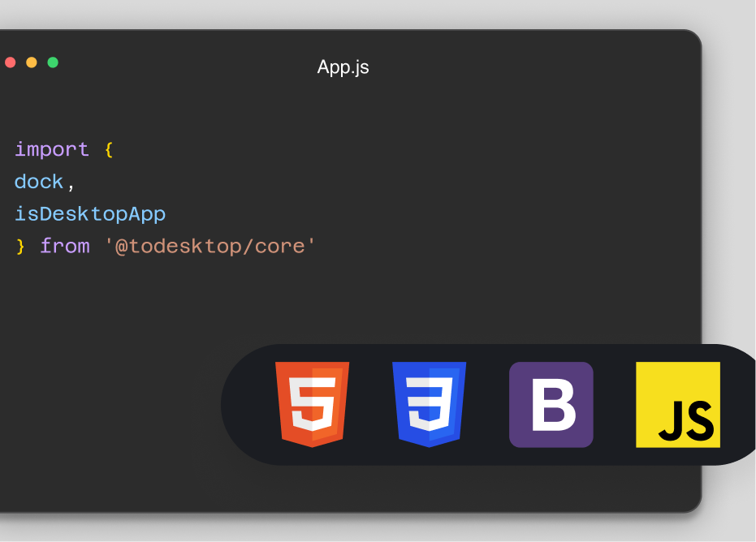Screen dimensions: 756x542
Task: Click the isDesktopApp identifier
Action: [x=90, y=214]
